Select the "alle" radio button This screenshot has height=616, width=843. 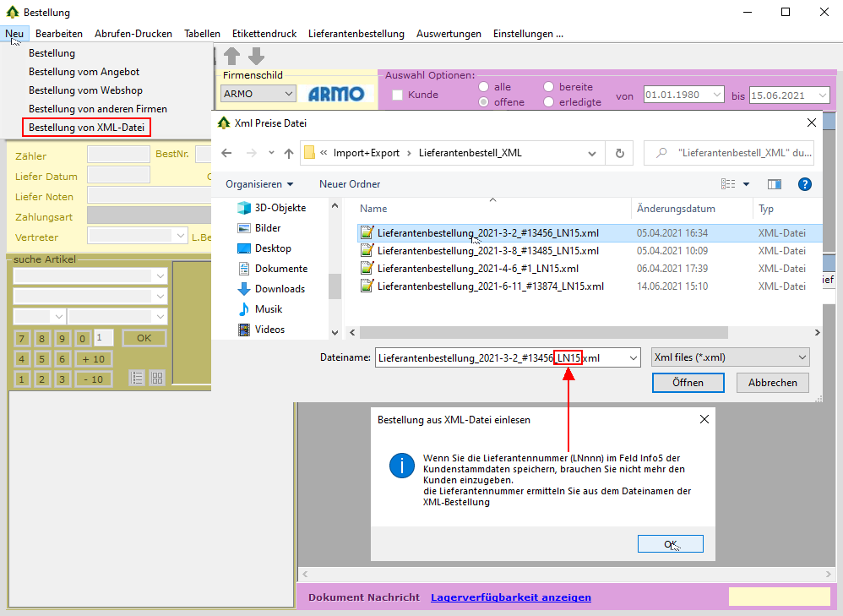point(484,87)
